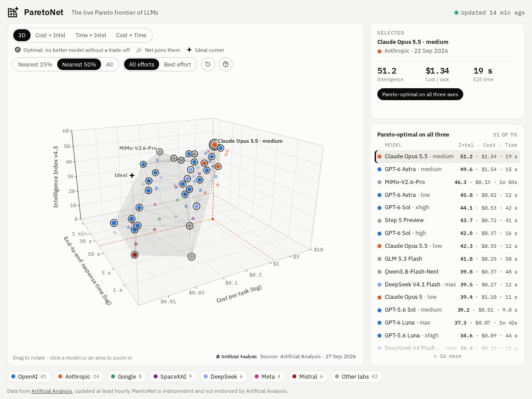Viewport: 532px width, 399px height.
Task: Select Qwen3.8-Flash-Next row
Action: click(x=447, y=272)
